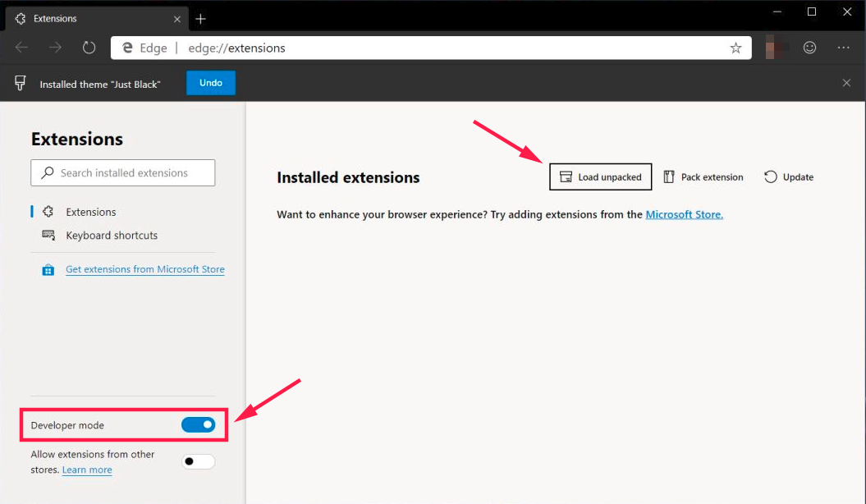Screen dimensions: 866x504
Task: Open a new tab with plus button
Action: [200, 20]
